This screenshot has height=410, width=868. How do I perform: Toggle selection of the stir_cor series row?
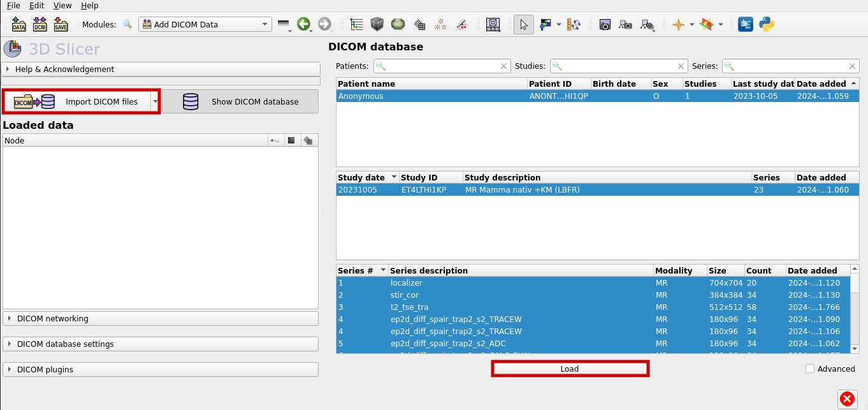coord(446,295)
